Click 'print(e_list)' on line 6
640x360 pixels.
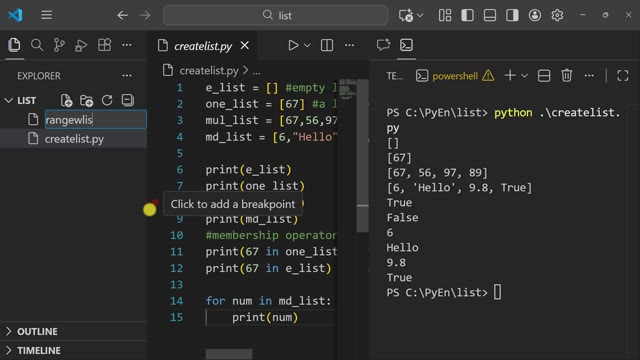click(249, 169)
